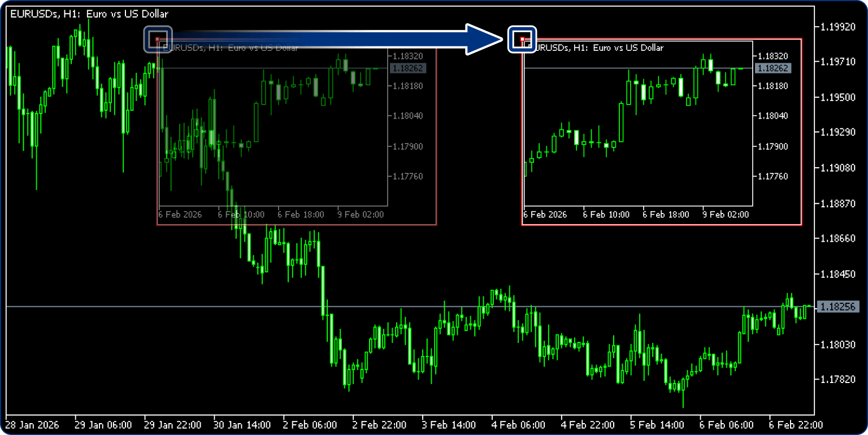Click "6 Feb 18:00" in the faded left chart
The image size is (868, 435).
tap(301, 215)
